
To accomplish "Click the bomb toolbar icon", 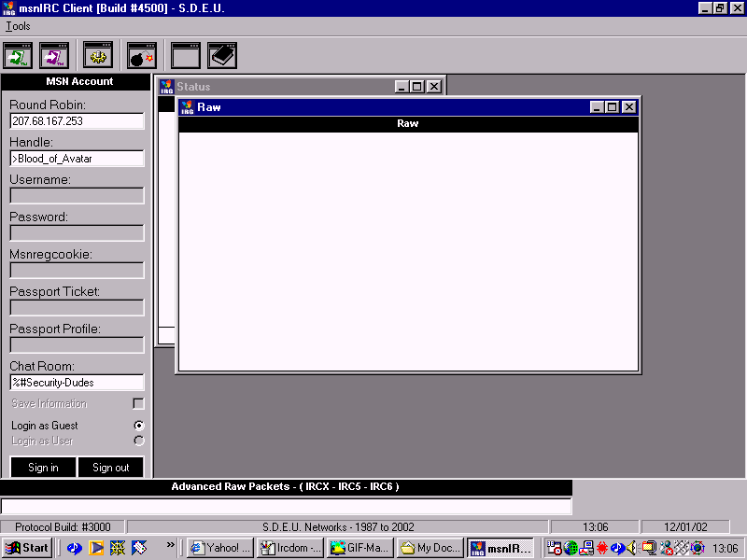I will [x=142, y=55].
